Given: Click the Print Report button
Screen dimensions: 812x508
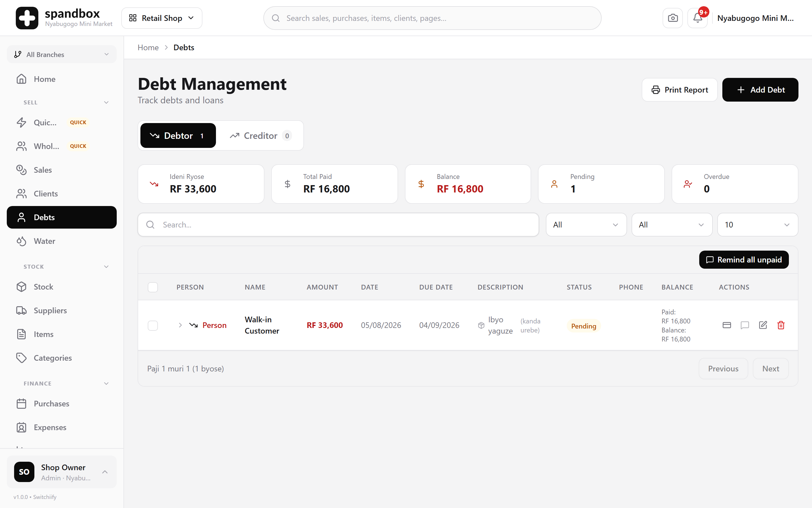Looking at the screenshot, I should click(x=679, y=90).
